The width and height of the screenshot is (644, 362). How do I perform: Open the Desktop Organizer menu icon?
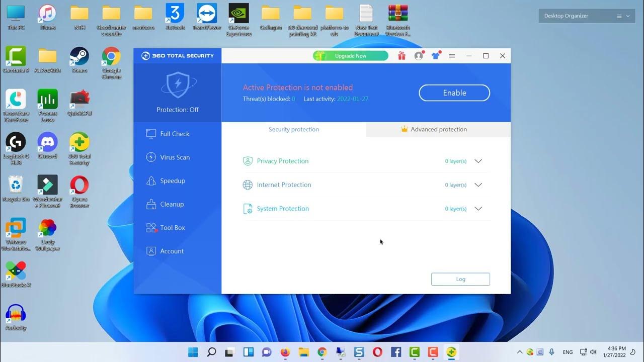619,16
